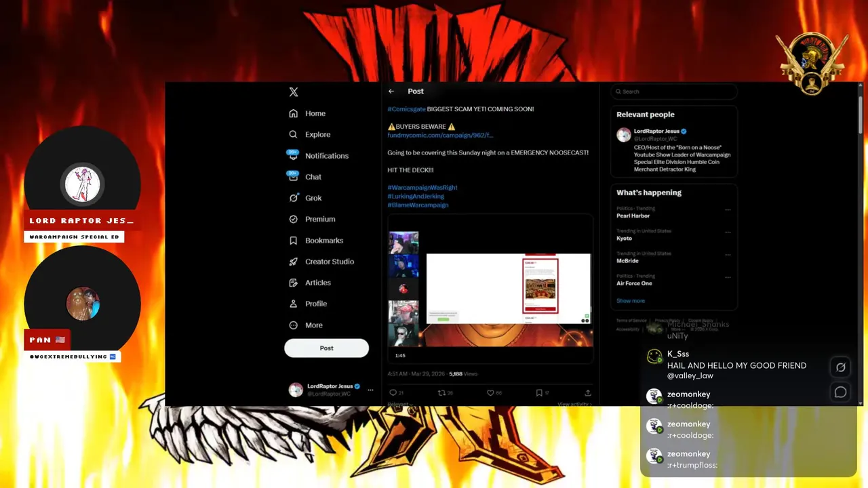Click the X logo icon
This screenshot has width=868, height=488.
pyautogui.click(x=293, y=92)
